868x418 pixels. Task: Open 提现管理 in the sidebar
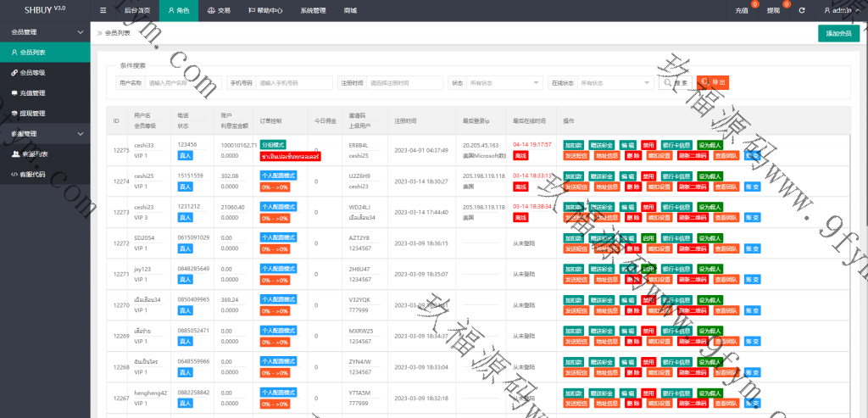click(x=32, y=114)
